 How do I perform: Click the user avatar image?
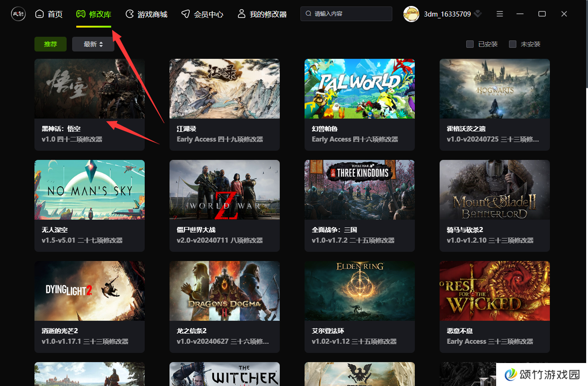point(411,14)
